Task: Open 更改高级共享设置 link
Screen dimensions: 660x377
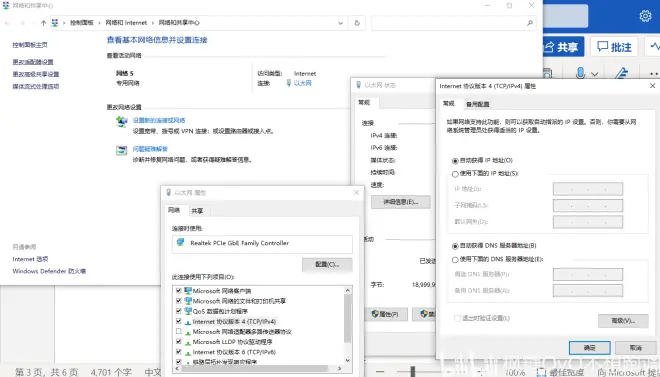Action: point(36,74)
